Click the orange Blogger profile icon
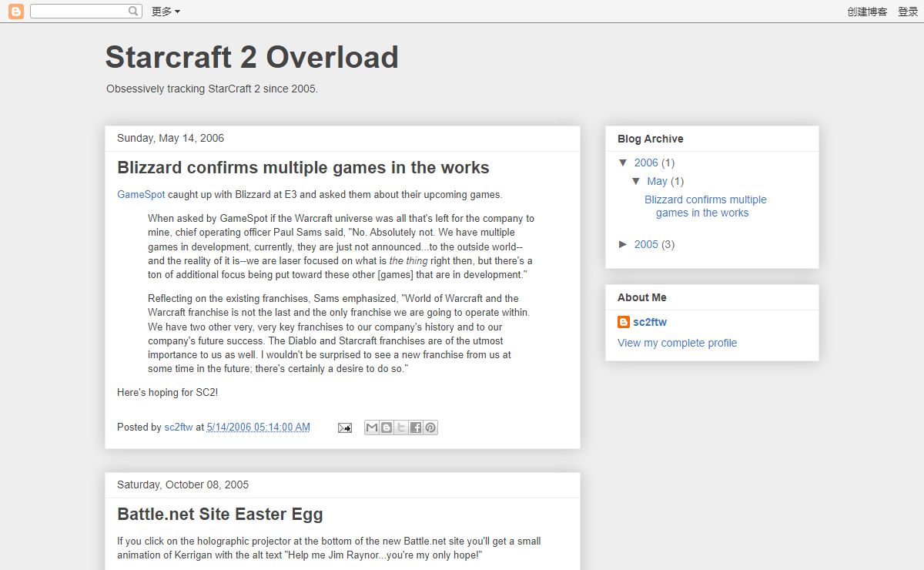This screenshot has width=924, height=570. click(624, 322)
